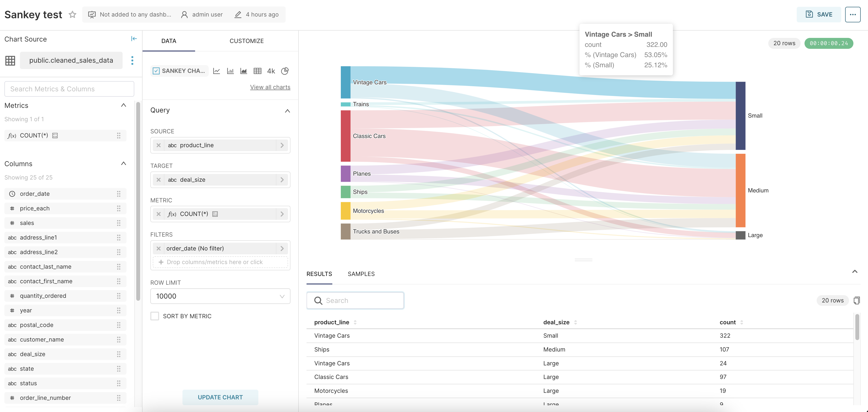Open the Samples tab
This screenshot has height=412, width=868.
click(x=361, y=274)
